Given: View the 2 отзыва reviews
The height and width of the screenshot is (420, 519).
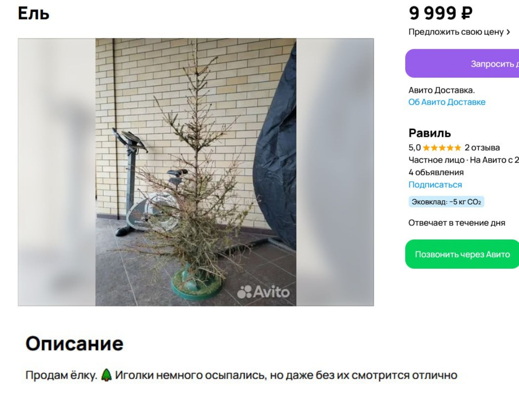Looking at the screenshot, I should [x=482, y=148].
